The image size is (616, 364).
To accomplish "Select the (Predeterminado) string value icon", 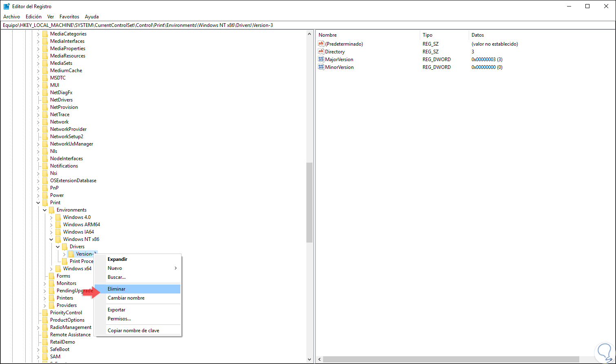I will [321, 44].
